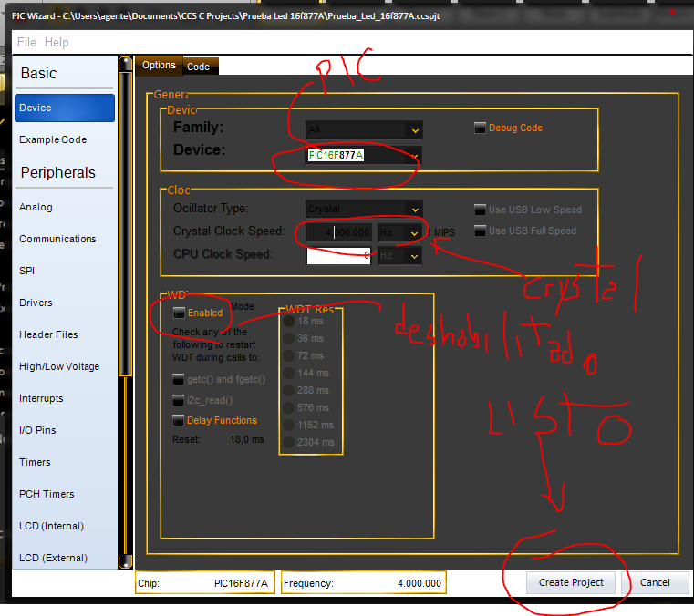This screenshot has height=616, width=694.
Task: Open the Header Files page
Action: pyautogui.click(x=65, y=334)
